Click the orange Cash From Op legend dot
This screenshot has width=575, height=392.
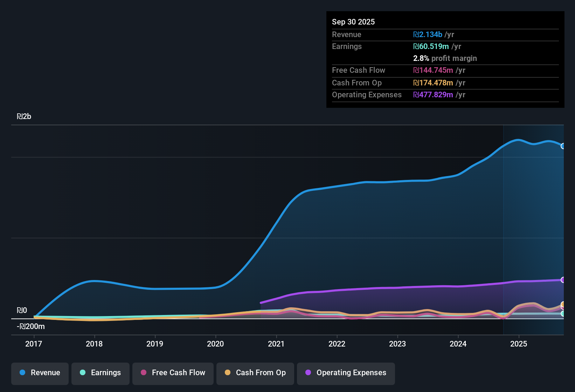228,373
